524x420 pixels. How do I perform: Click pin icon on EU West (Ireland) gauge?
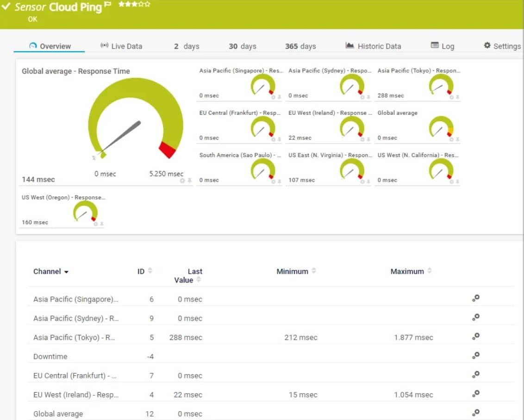tap(368, 139)
